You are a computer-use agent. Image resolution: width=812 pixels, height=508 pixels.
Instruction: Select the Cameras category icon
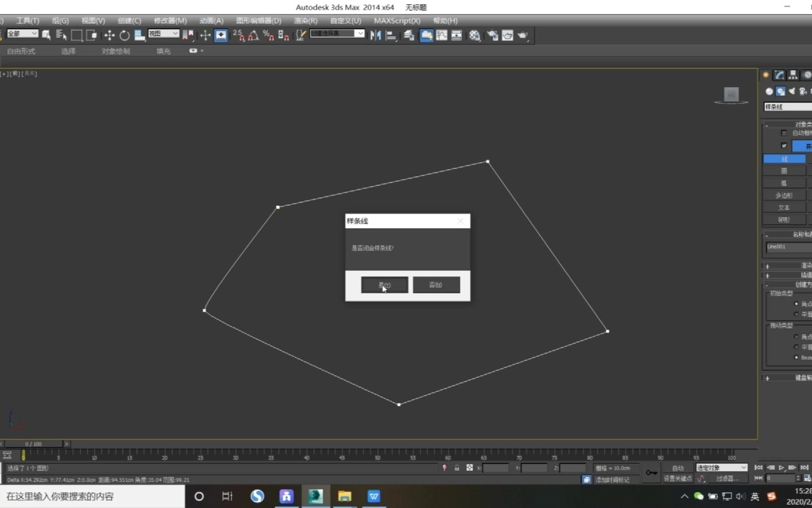[x=803, y=92]
